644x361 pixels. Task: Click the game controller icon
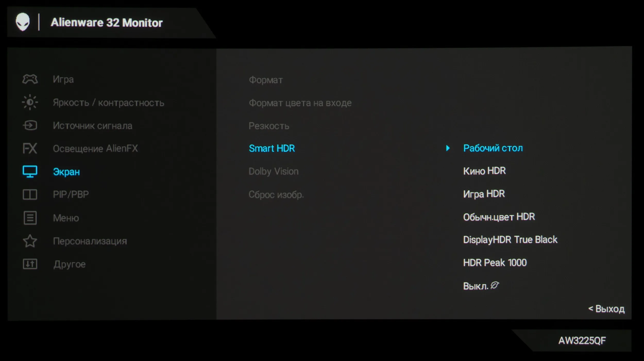[30, 79]
